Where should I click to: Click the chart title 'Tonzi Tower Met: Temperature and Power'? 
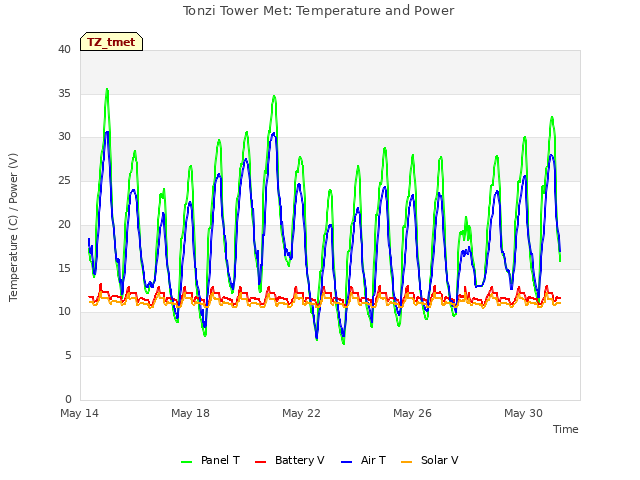coord(318,11)
